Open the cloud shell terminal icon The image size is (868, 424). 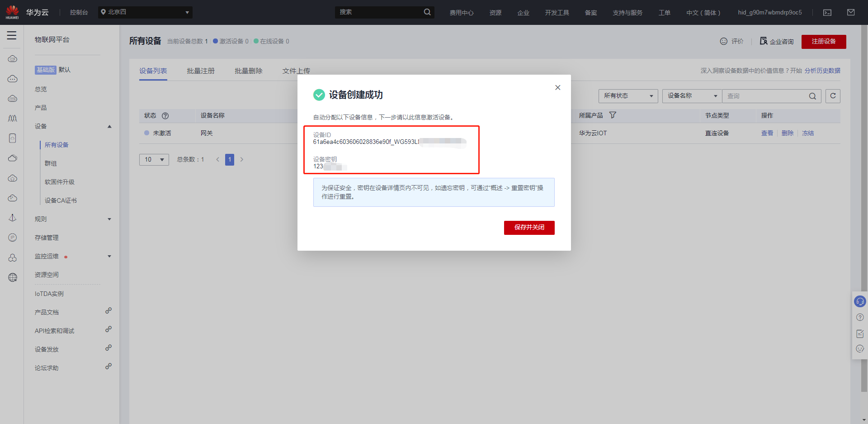point(827,13)
